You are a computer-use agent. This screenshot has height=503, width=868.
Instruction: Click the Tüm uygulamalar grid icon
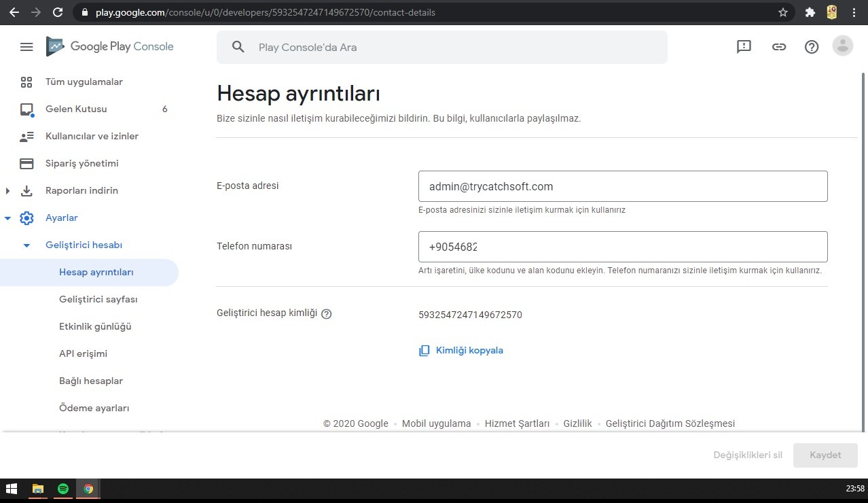coord(26,82)
